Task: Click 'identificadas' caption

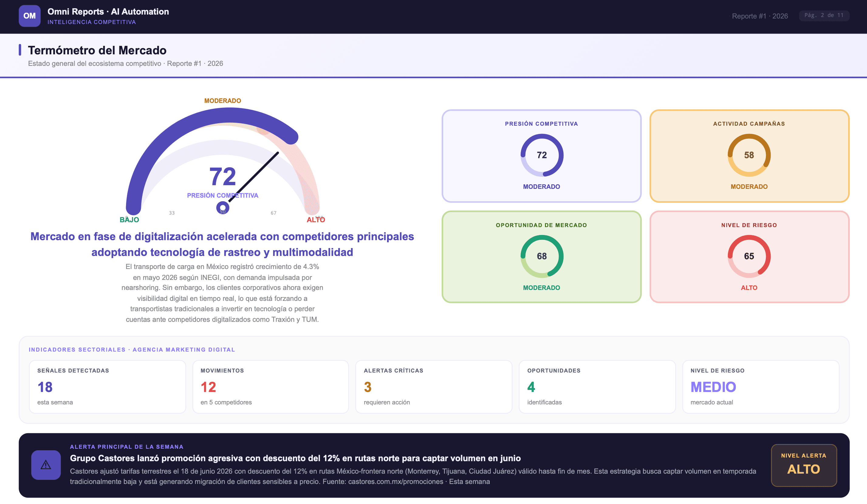Action: 544,402
